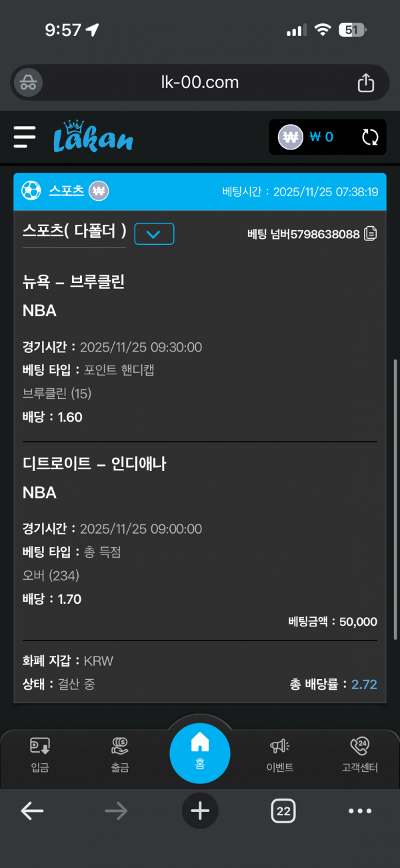Open the private browsing icon in address bar
The height and width of the screenshot is (868, 400).
click(x=29, y=83)
